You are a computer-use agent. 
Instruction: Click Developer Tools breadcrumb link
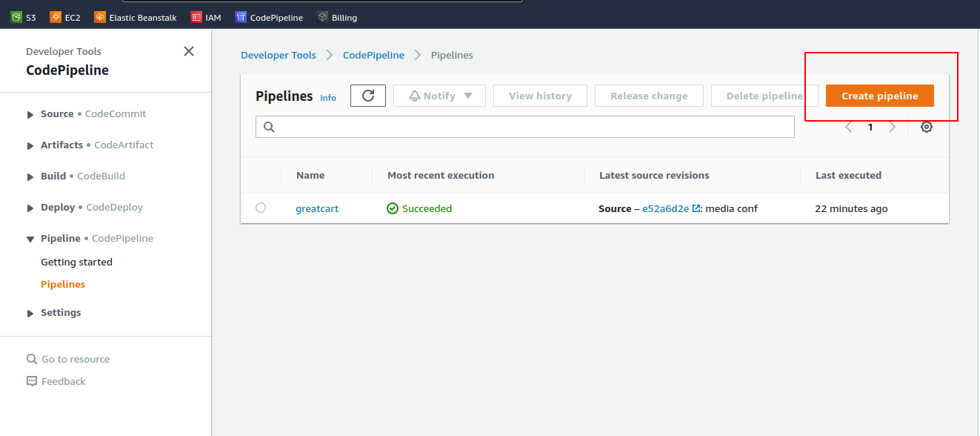coord(279,55)
